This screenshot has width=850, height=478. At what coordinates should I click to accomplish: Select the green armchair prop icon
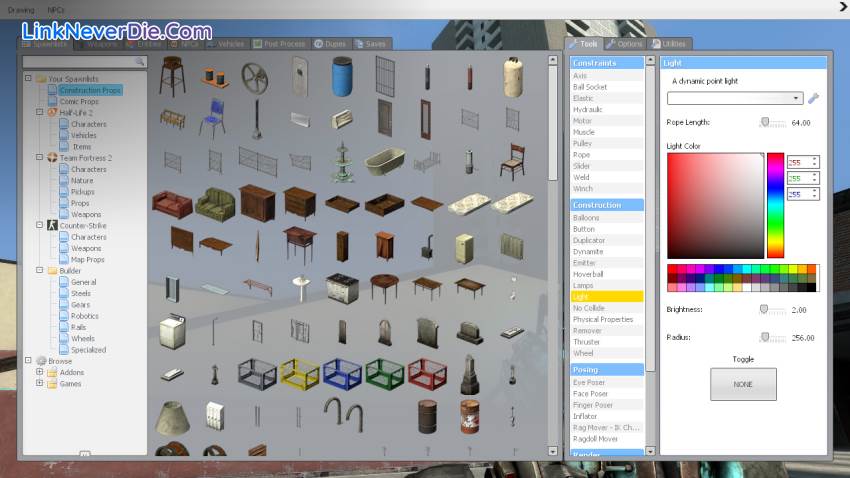214,203
